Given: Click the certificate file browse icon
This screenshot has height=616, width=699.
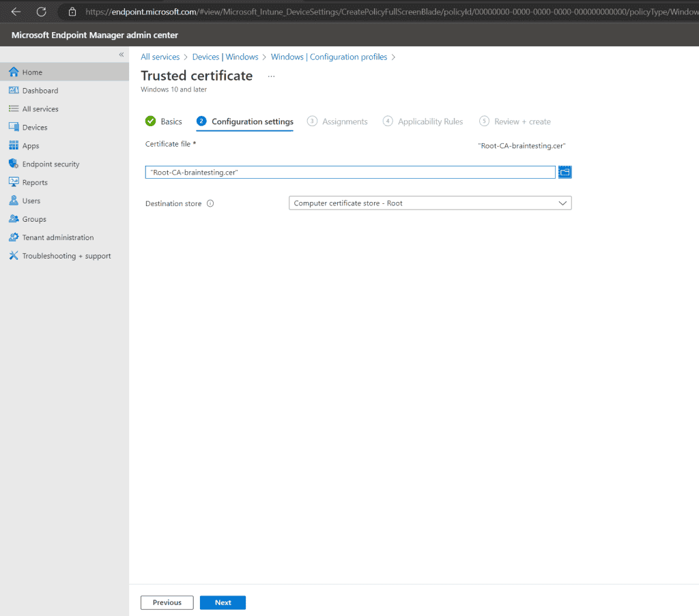Looking at the screenshot, I should click(x=565, y=172).
